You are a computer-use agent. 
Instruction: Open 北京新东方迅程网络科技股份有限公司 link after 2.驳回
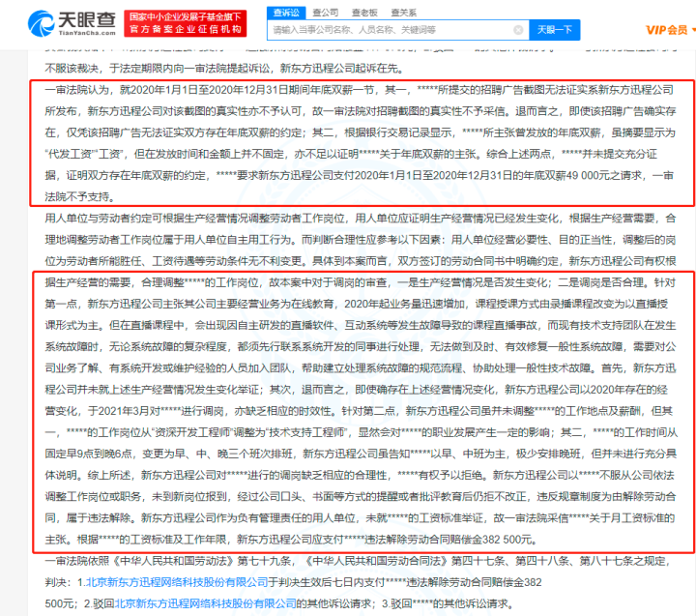[205, 603]
